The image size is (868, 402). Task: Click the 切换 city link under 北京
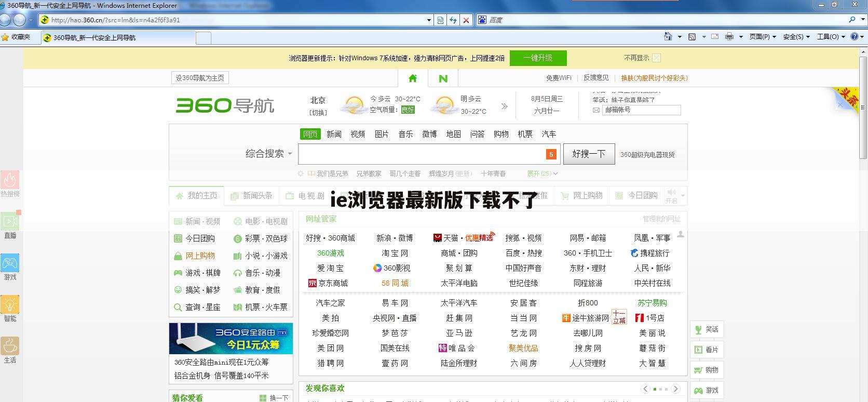click(x=318, y=112)
